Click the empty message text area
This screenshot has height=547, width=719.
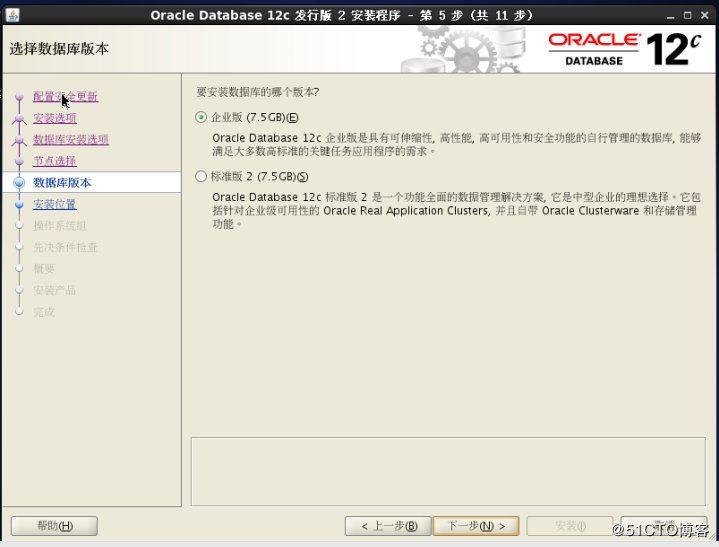tap(448, 471)
